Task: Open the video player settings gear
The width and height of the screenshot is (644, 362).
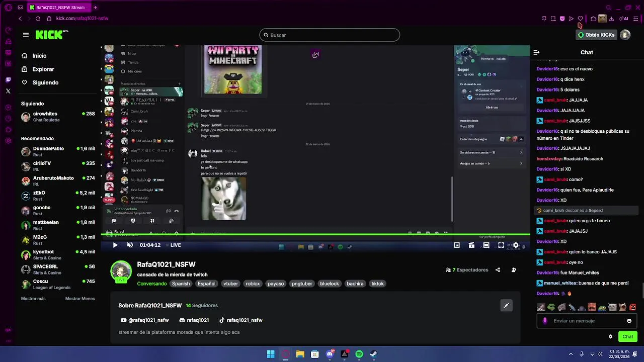Action: tap(516, 245)
